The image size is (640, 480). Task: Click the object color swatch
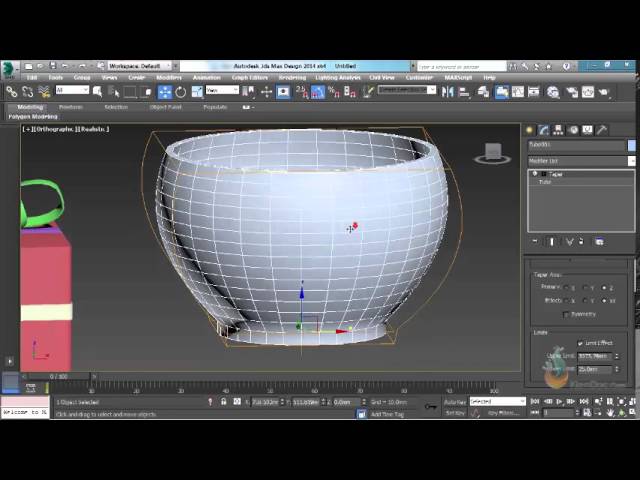click(632, 145)
